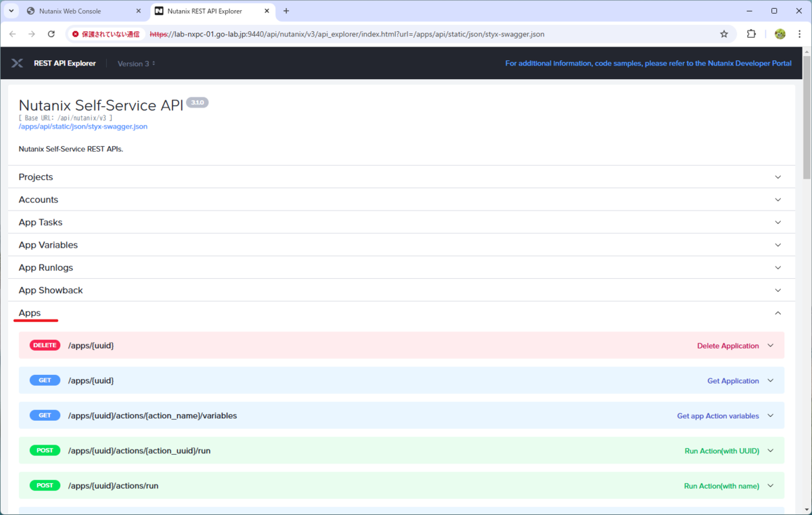The image size is (812, 515).
Task: Click the Delete Application description text
Action: point(728,346)
